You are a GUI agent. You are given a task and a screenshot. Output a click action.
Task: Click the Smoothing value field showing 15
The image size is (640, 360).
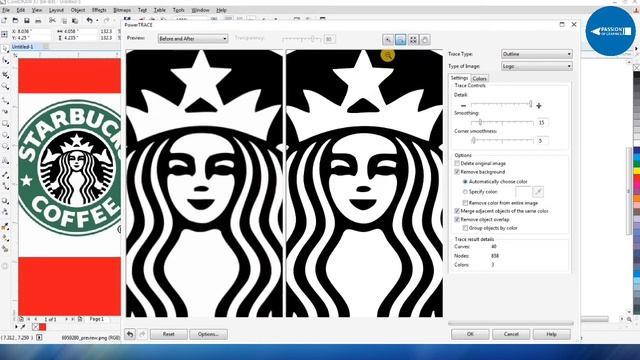pos(542,122)
